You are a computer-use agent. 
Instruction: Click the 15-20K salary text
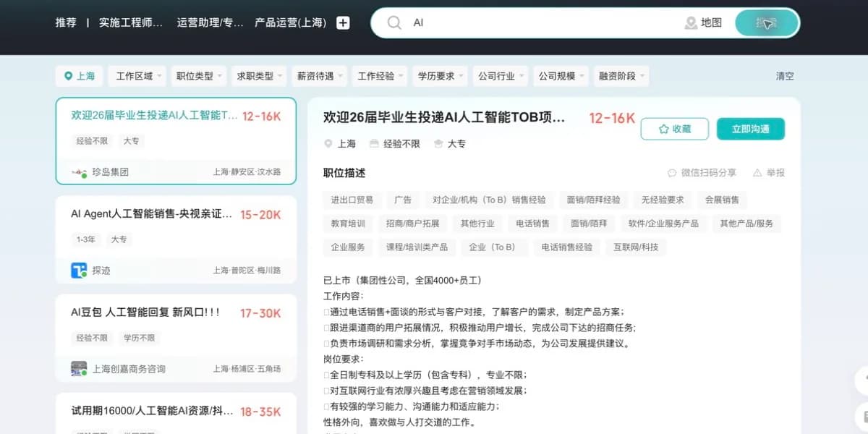pyautogui.click(x=260, y=215)
